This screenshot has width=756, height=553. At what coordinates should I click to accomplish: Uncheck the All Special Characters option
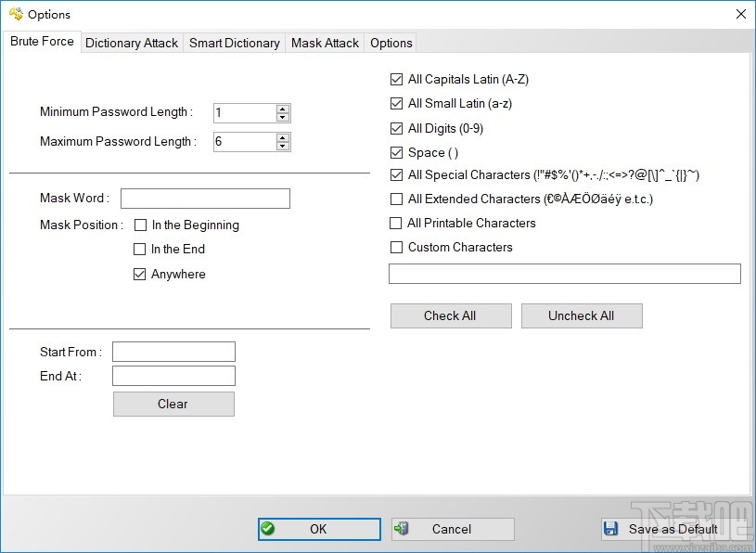[396, 174]
